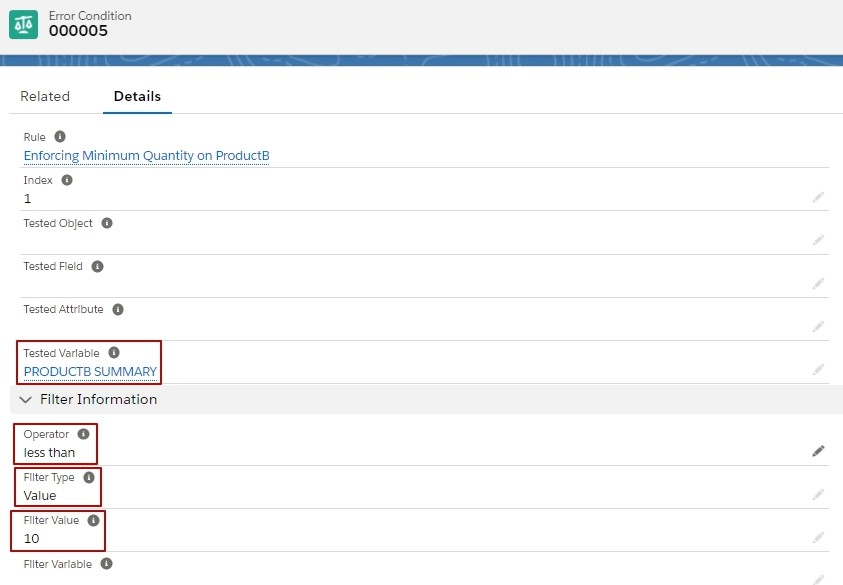Show info tooltip for Tested Field

click(97, 266)
